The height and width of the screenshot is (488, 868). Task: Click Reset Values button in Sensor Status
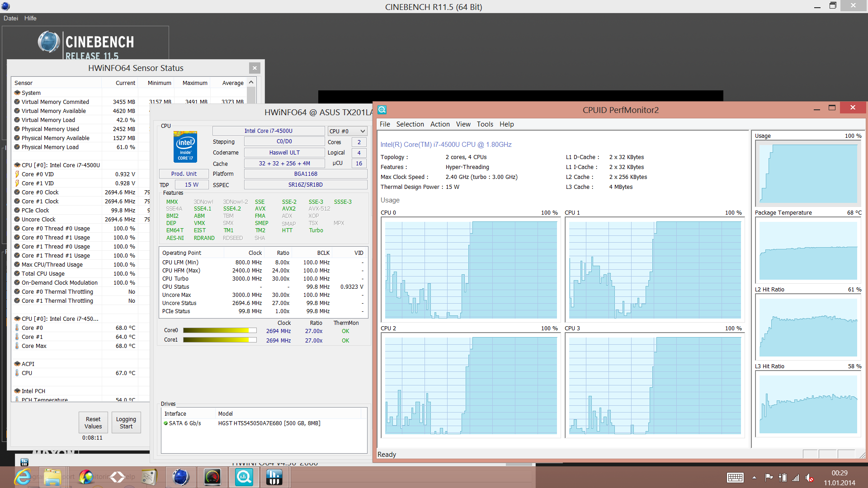coord(93,422)
